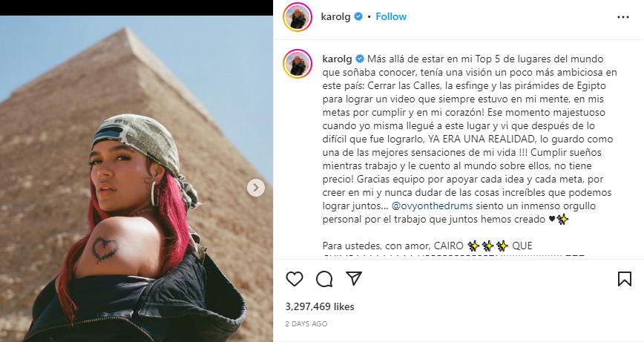Click the 2 DAYS AGO timestamp
This screenshot has width=644, height=342.
pyautogui.click(x=306, y=323)
